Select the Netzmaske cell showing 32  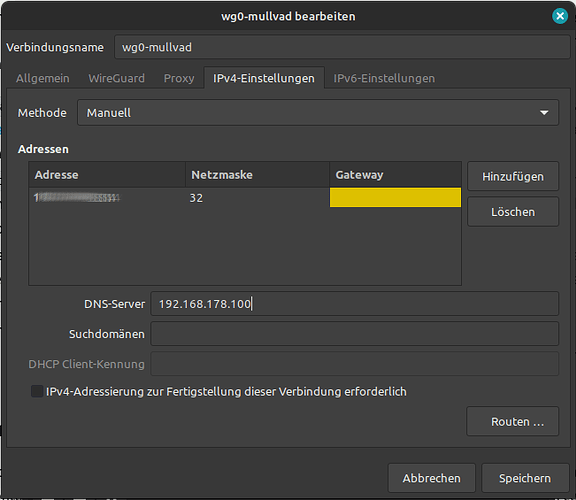[258, 198]
